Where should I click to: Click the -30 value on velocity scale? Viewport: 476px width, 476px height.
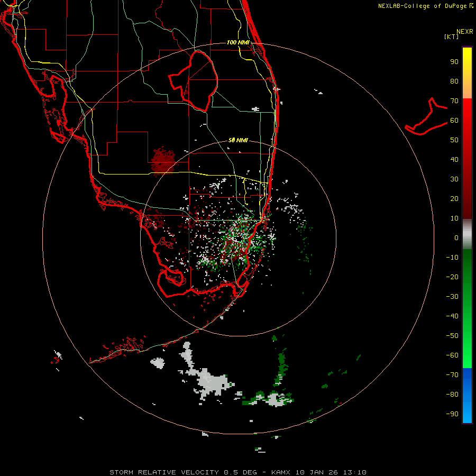(452, 297)
